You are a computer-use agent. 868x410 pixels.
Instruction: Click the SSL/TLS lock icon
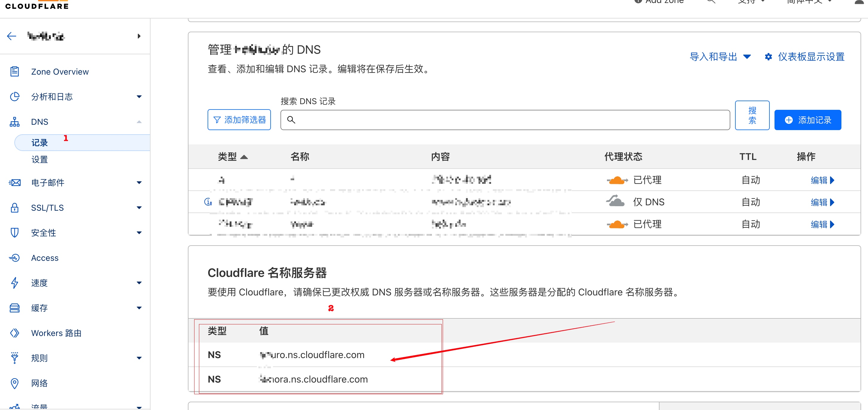[15, 208]
